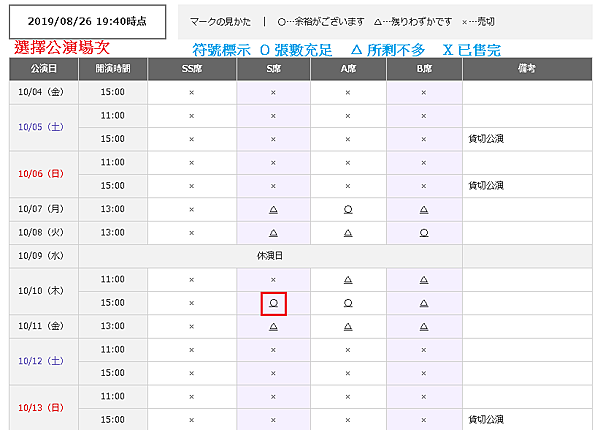Open the A席 triangle for 10/11 13:00
Screen dimensions: 600x430
pyautogui.click(x=348, y=327)
